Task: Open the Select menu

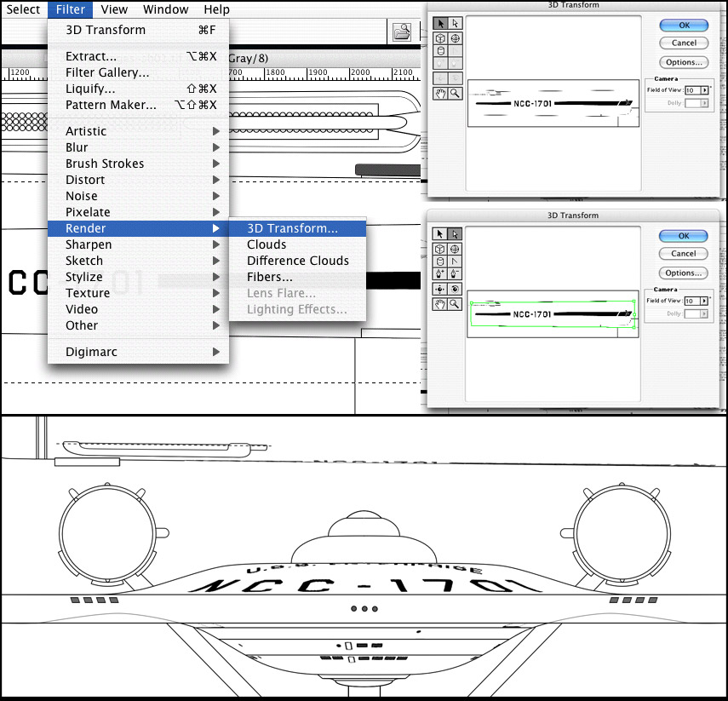Action: coord(23,9)
